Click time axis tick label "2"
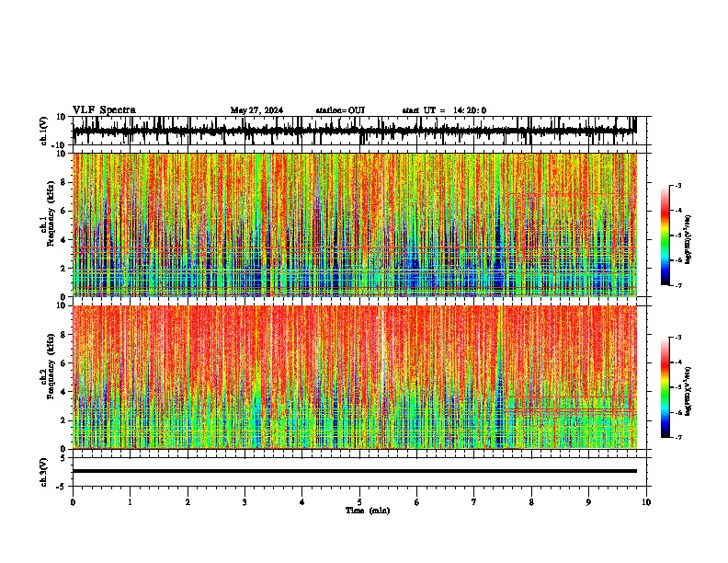 pos(188,502)
